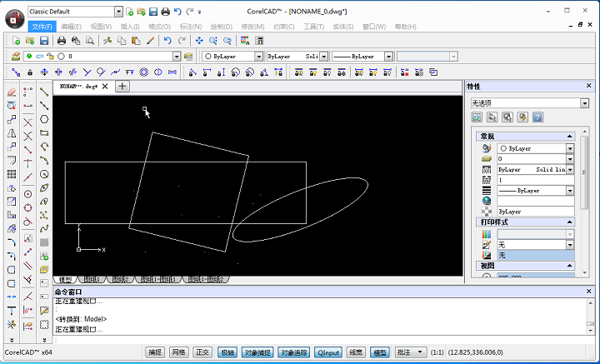Screen dimensions: 600x364
Task: Toggle the 网格 grid status button
Action: (178, 352)
